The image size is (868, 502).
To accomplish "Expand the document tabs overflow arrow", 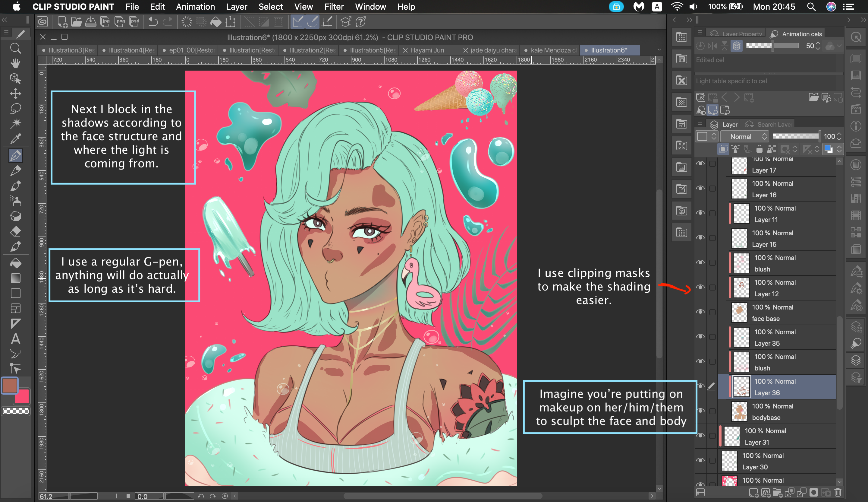I will tap(659, 50).
